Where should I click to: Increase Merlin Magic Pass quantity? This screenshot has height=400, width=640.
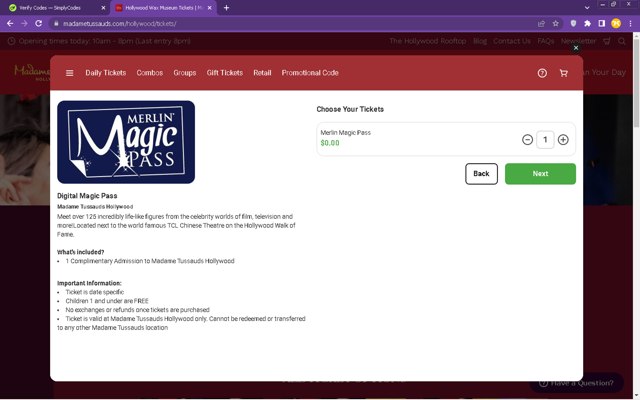563,140
